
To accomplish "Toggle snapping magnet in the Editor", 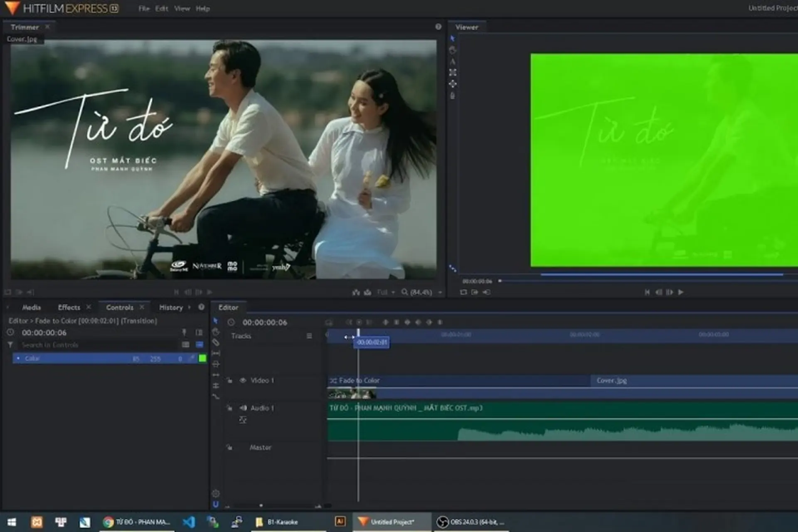I will coord(215,505).
